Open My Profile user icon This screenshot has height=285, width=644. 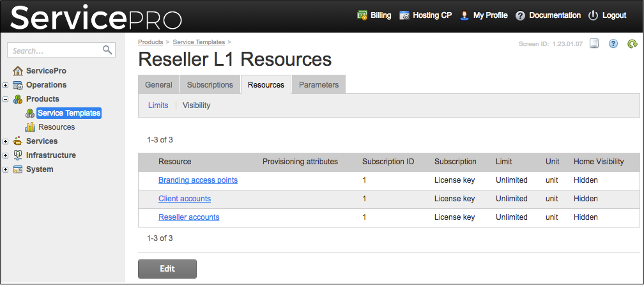464,15
